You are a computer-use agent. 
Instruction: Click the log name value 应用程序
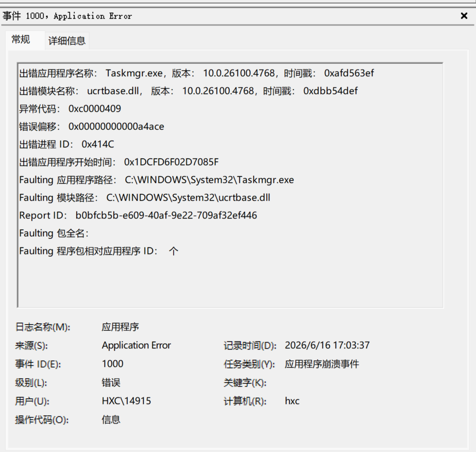coord(120,327)
